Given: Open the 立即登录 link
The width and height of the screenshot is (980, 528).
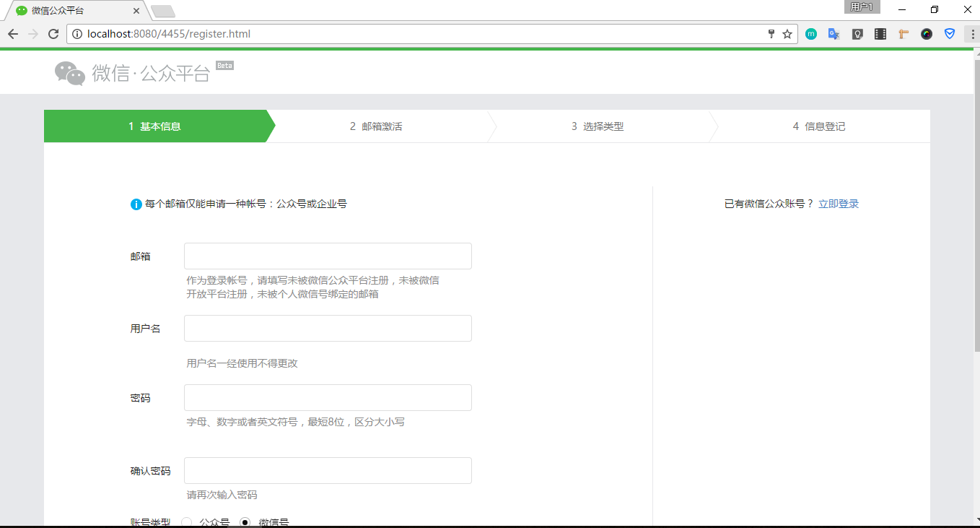Looking at the screenshot, I should coord(839,204).
